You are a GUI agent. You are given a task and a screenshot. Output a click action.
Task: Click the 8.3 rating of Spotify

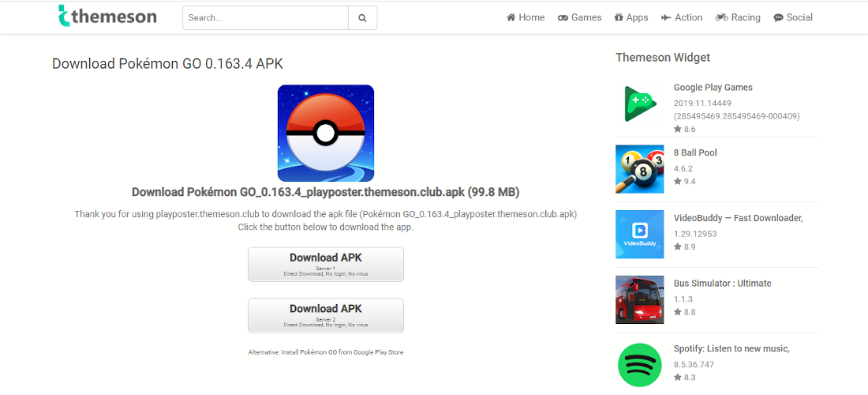tap(684, 378)
